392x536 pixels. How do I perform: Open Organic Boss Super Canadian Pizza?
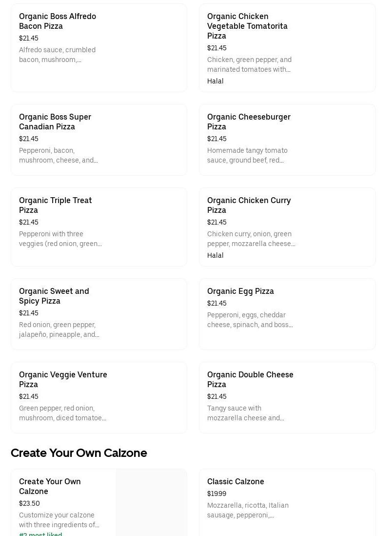[98, 140]
